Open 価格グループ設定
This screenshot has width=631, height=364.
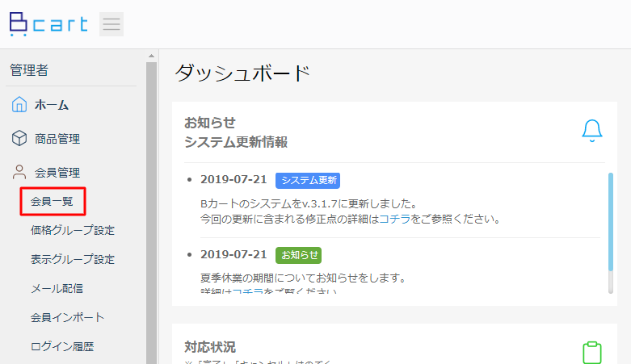pyautogui.click(x=73, y=230)
